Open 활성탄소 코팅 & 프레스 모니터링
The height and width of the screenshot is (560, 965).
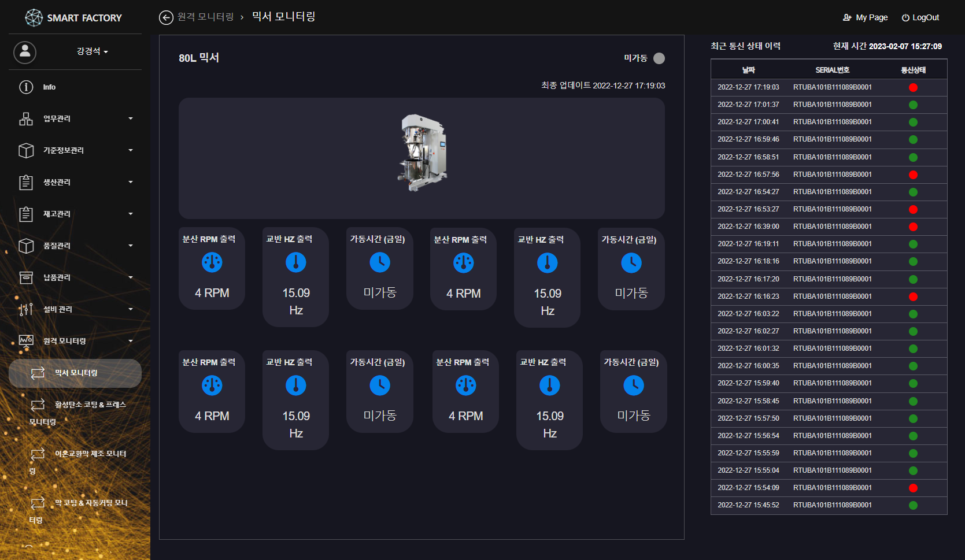[x=90, y=405]
